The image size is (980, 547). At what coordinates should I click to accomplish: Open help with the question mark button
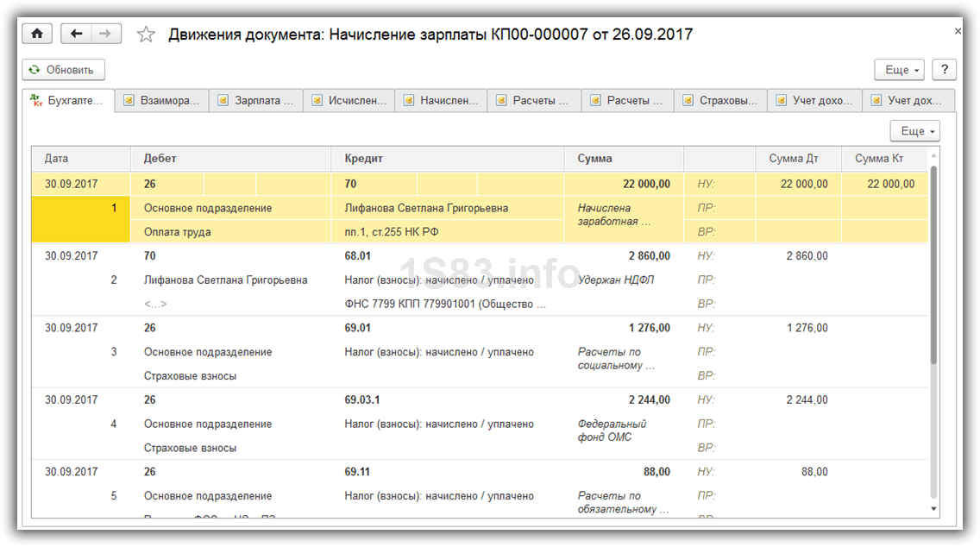945,69
